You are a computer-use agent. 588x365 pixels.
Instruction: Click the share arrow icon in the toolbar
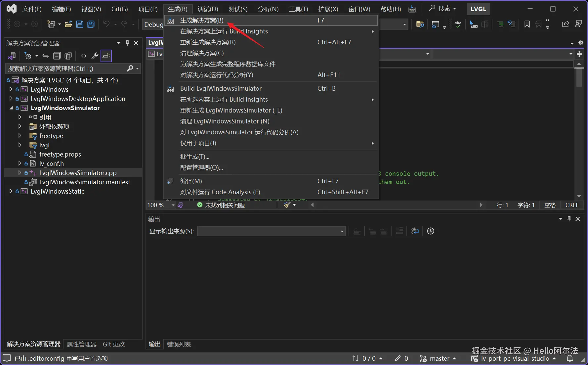(566, 24)
